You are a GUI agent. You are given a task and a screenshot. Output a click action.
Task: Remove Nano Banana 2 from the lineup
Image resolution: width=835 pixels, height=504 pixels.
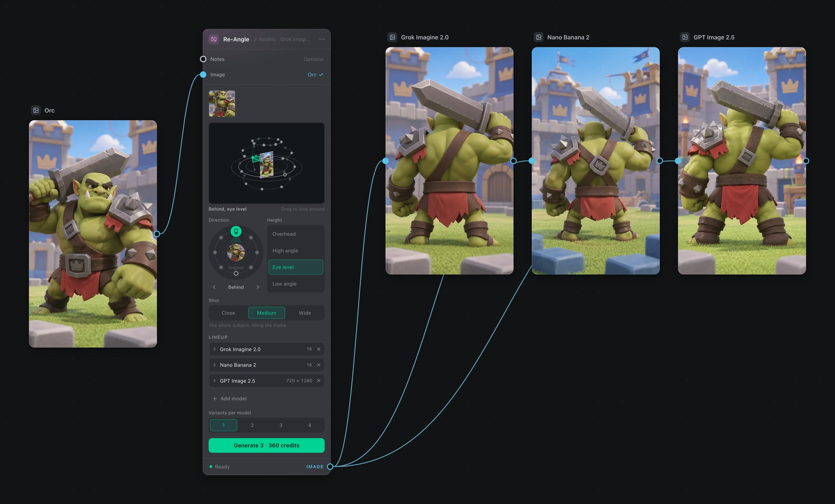click(319, 365)
